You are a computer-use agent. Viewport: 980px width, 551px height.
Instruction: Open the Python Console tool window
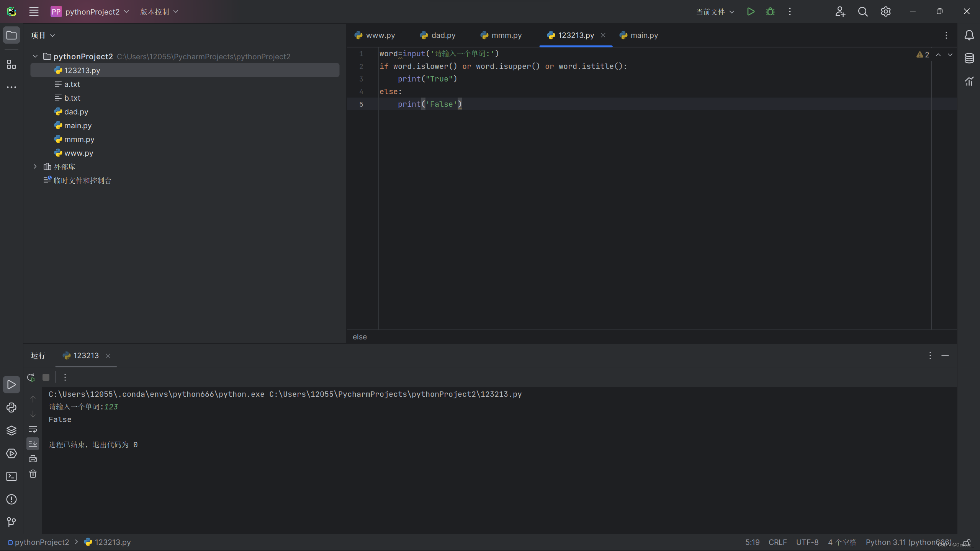(11, 408)
